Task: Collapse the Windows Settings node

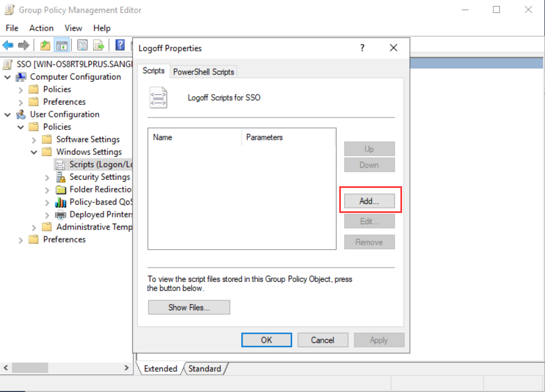Action: coord(34,152)
